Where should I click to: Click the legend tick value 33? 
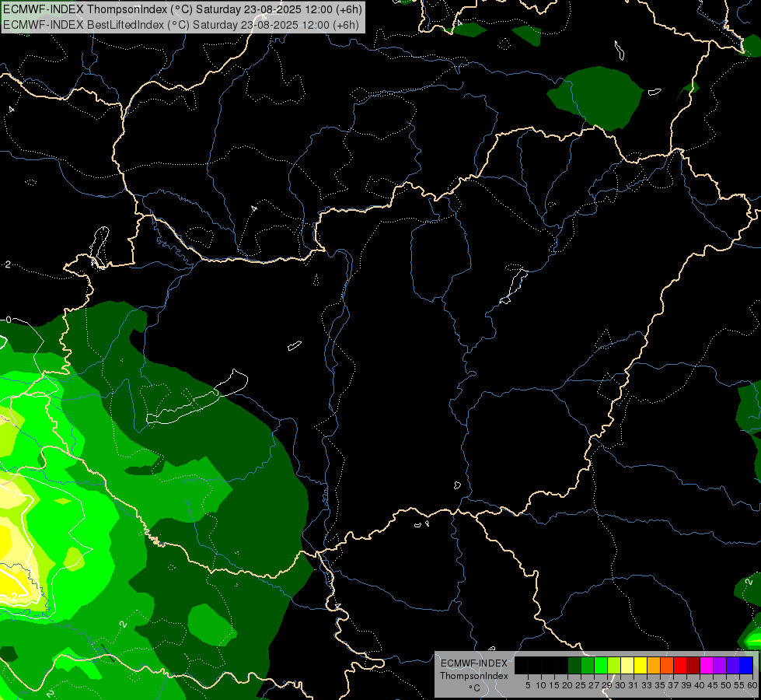(x=647, y=685)
